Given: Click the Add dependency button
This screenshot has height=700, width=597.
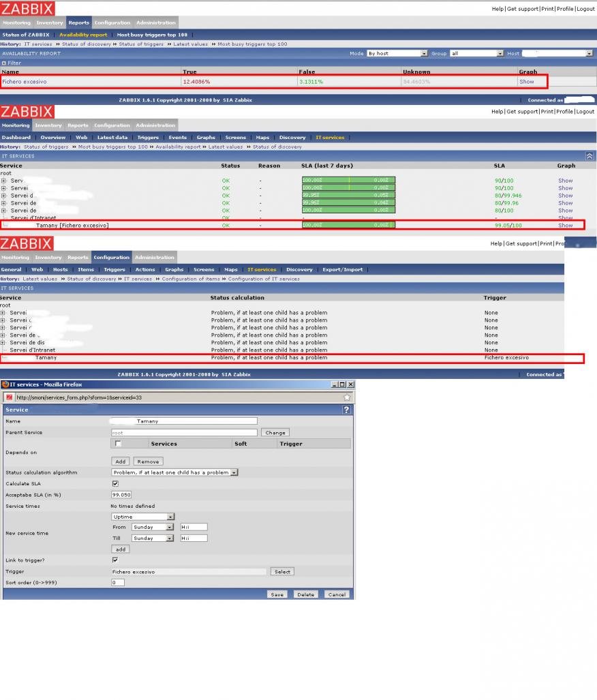Looking at the screenshot, I should click(120, 461).
